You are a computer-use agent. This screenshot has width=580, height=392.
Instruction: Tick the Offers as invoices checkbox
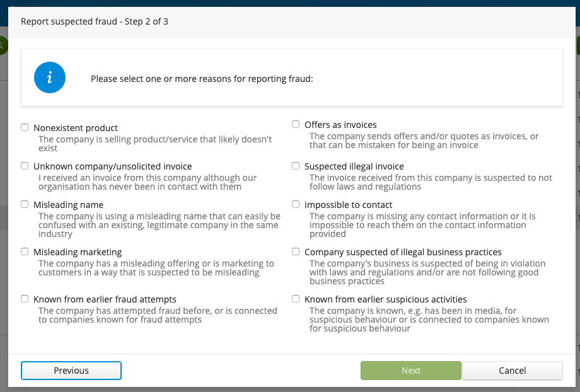[296, 124]
